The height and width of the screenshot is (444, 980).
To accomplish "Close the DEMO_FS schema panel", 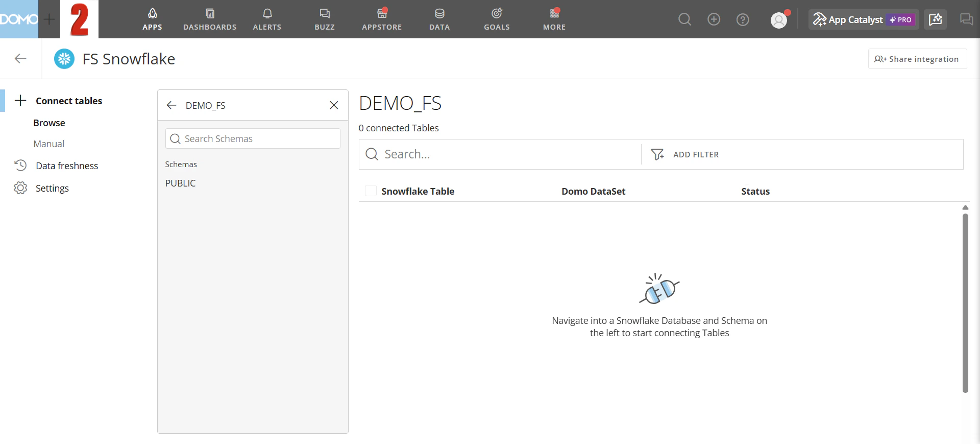I will coord(334,105).
